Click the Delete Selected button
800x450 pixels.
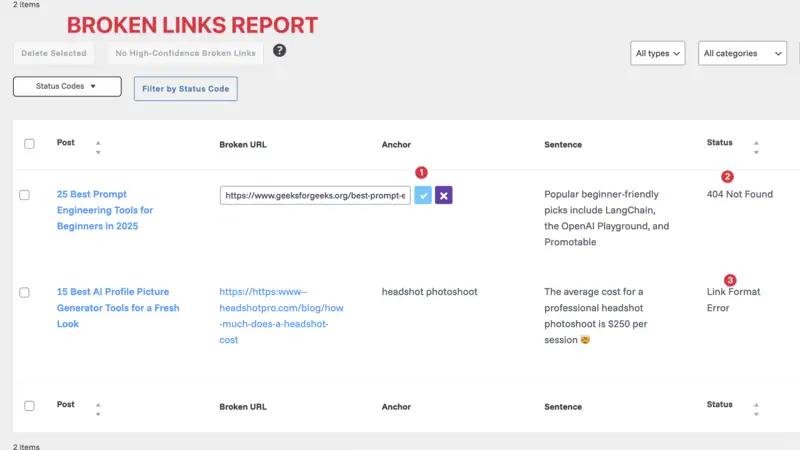click(x=54, y=53)
